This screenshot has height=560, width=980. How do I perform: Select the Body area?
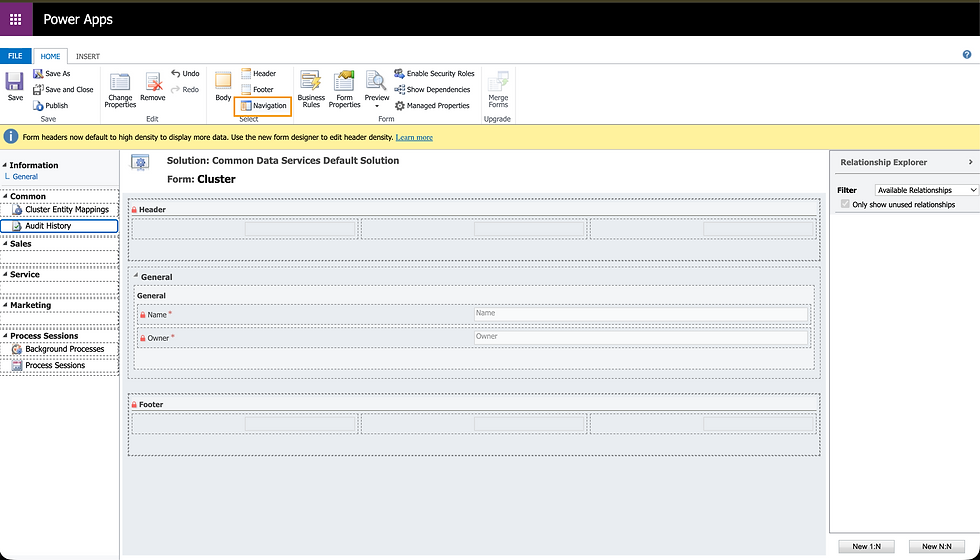(x=223, y=86)
